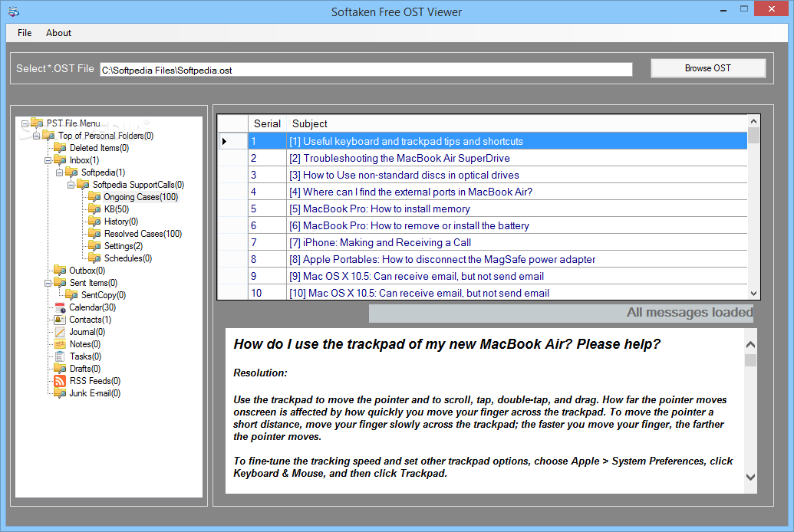Click the SentCopy folder icon
Viewport: 794px width, 532px height.
pos(71,294)
